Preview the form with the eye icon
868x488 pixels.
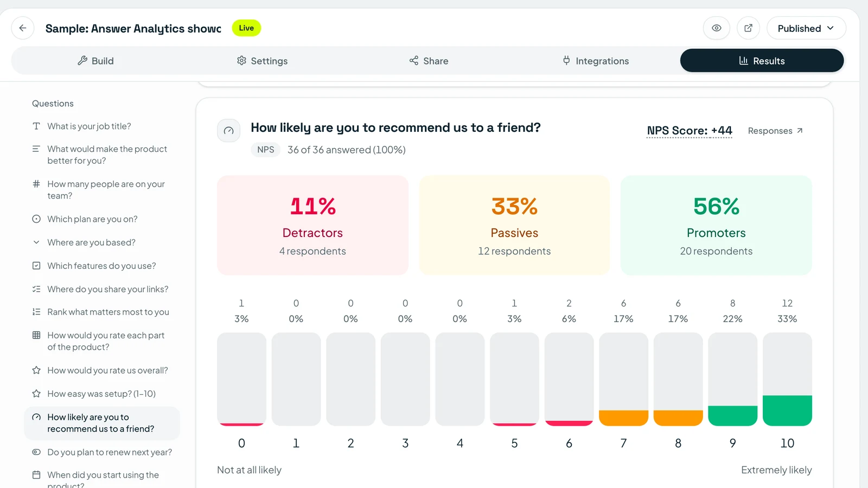(x=717, y=28)
